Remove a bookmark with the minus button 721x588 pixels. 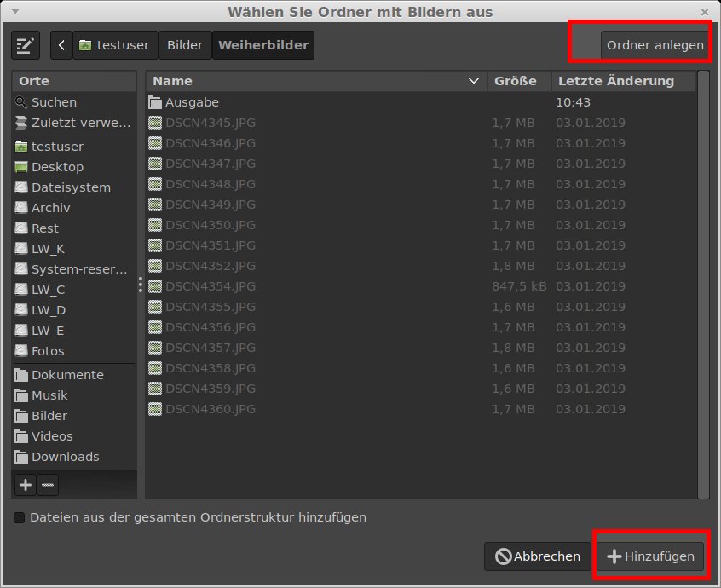pos(48,485)
